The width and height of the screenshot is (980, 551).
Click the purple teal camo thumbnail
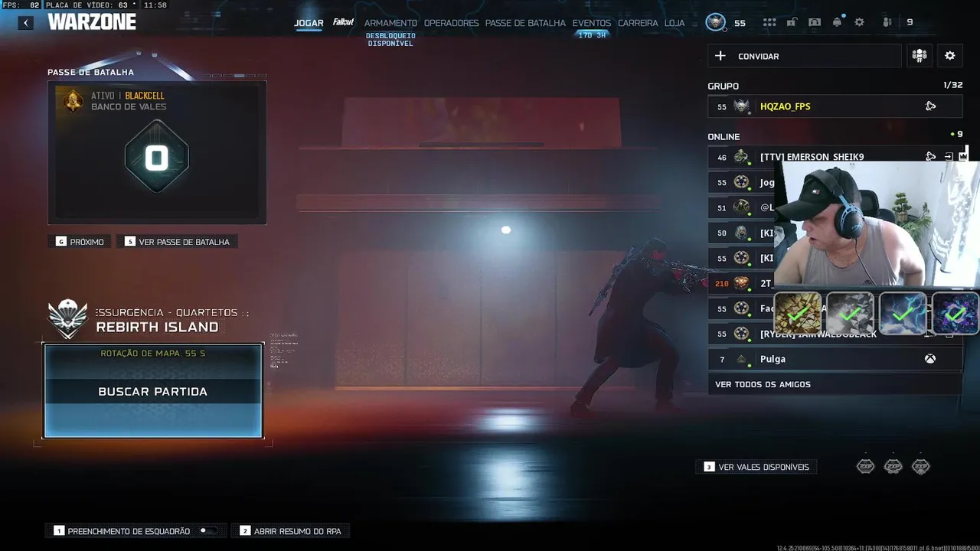click(x=955, y=313)
